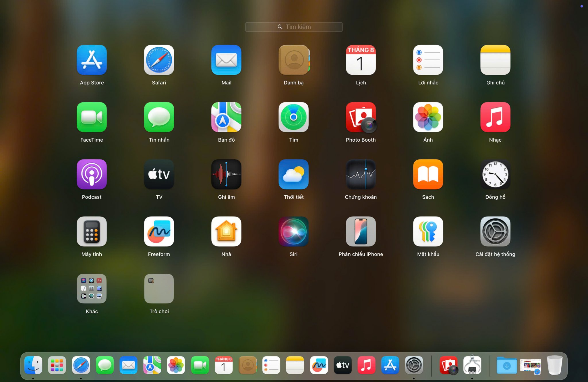Image resolution: width=588 pixels, height=382 pixels.
Task: Open Music from the Dock
Action: click(x=366, y=365)
